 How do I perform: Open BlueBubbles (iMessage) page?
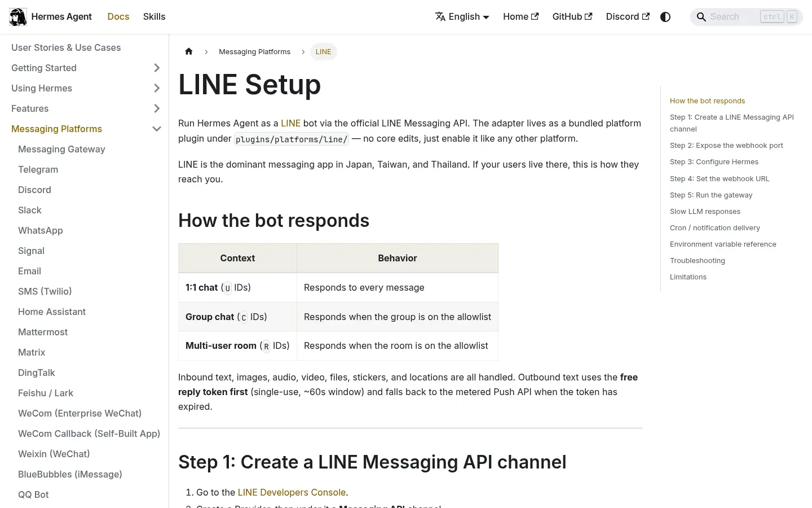[x=70, y=474]
